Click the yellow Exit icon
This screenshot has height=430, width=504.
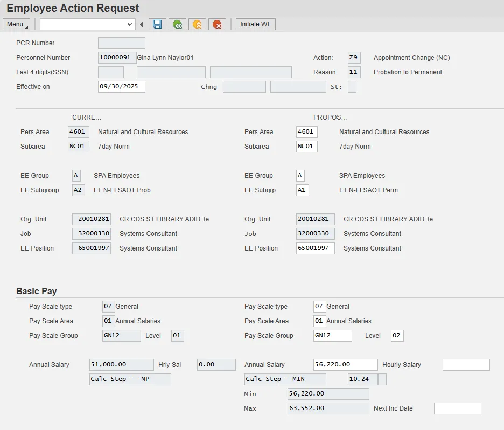pos(197,24)
